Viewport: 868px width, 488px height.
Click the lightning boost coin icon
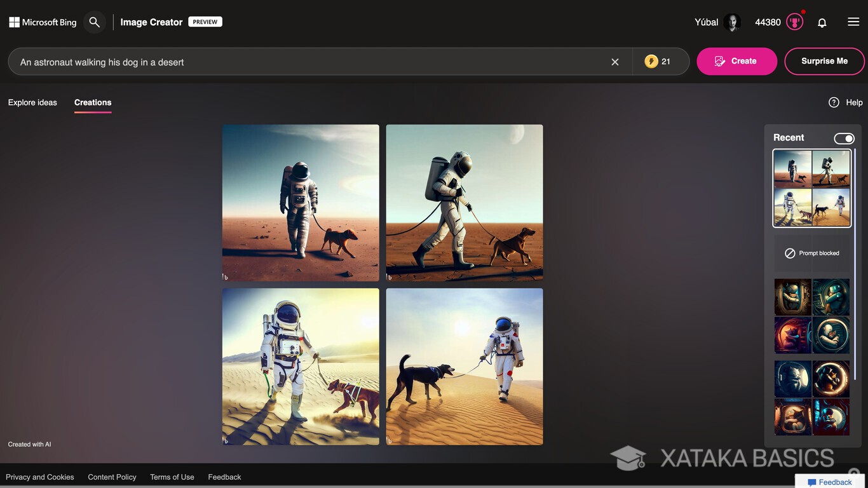coord(651,62)
